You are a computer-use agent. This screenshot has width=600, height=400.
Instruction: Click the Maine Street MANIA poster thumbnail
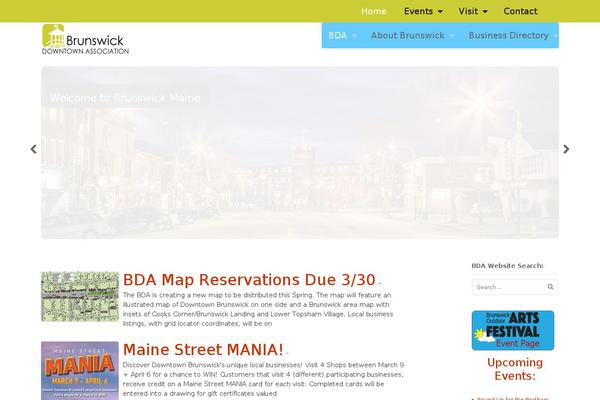coord(80,371)
